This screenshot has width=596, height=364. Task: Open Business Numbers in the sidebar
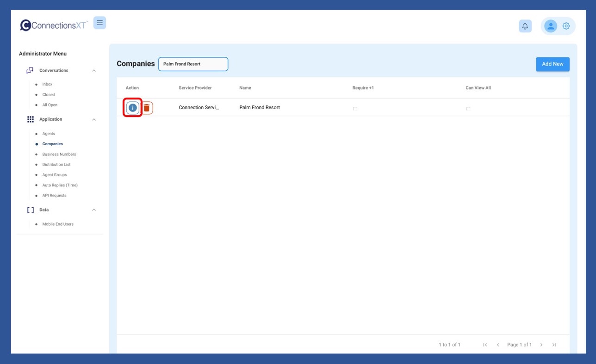point(59,154)
